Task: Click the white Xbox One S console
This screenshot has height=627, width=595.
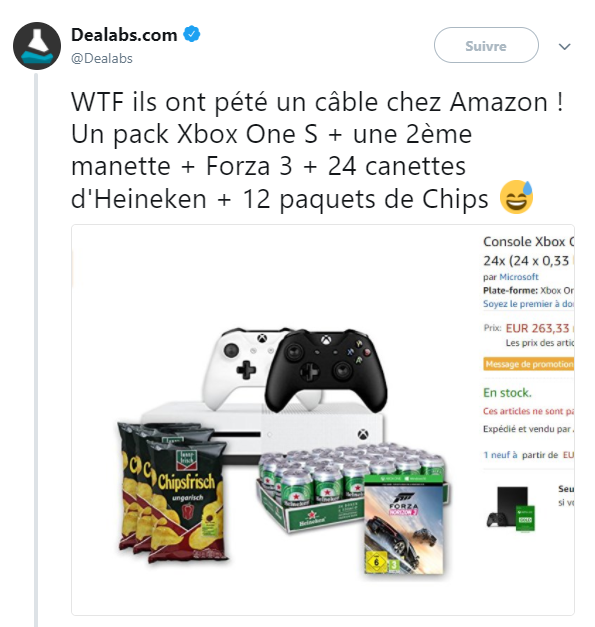Action: coord(262,432)
